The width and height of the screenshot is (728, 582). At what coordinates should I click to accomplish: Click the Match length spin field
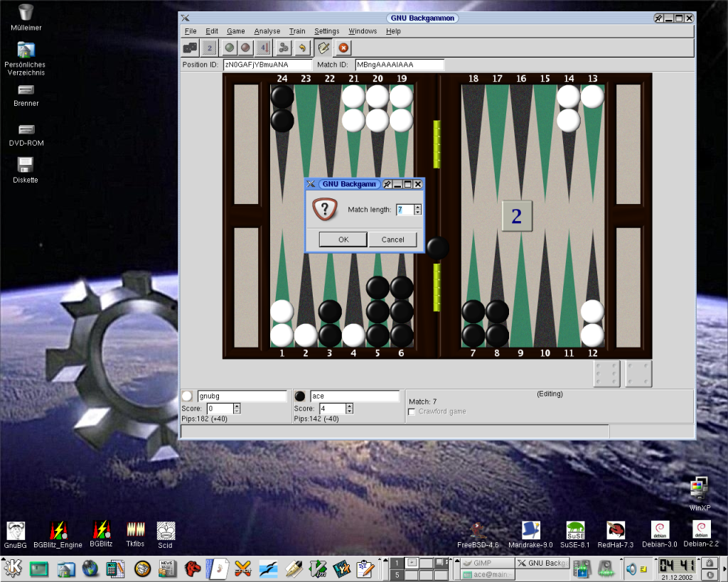(x=405, y=210)
